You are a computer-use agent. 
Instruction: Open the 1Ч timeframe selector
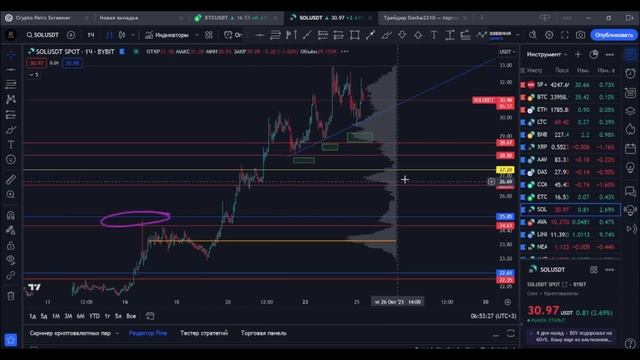(91, 35)
